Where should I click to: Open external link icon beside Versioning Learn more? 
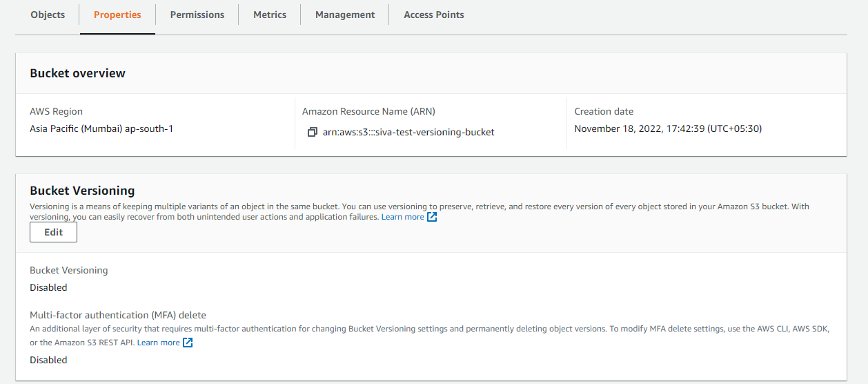click(432, 217)
